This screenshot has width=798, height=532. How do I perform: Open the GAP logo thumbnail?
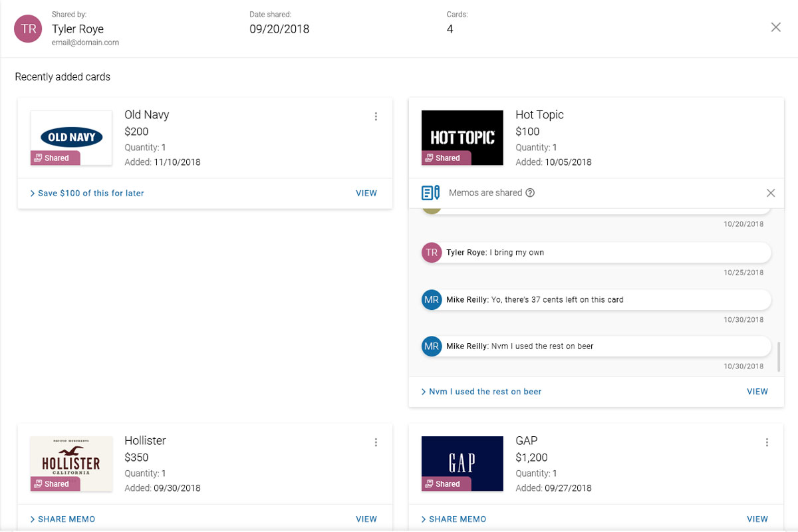[462, 464]
